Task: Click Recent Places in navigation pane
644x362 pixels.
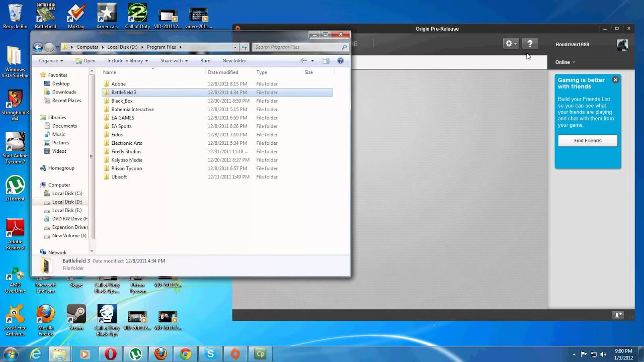Action: (x=66, y=101)
